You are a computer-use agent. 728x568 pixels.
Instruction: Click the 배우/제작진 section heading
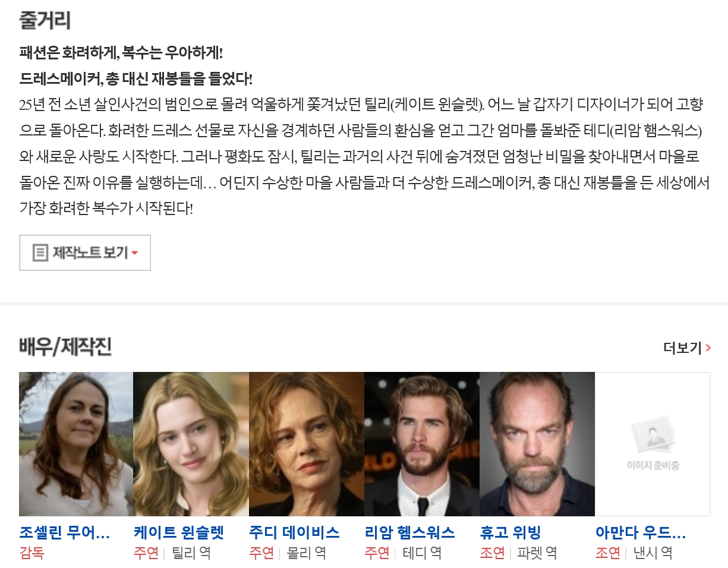pos(65,347)
